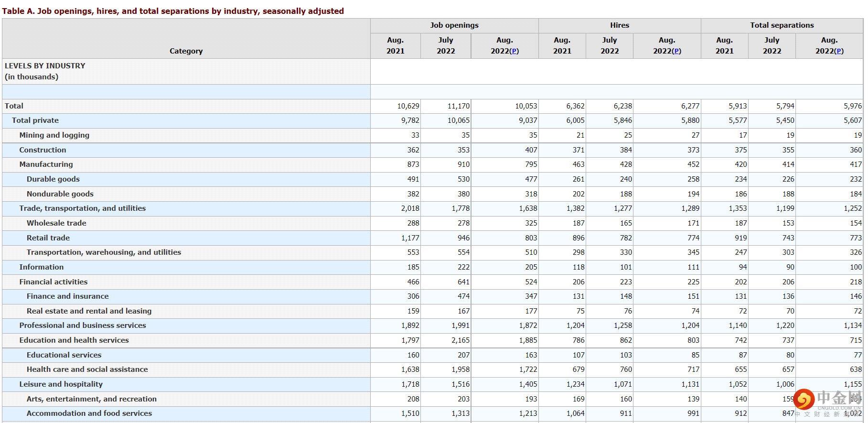Click the 9,782 value in Total private row
868x423 pixels.
410,120
